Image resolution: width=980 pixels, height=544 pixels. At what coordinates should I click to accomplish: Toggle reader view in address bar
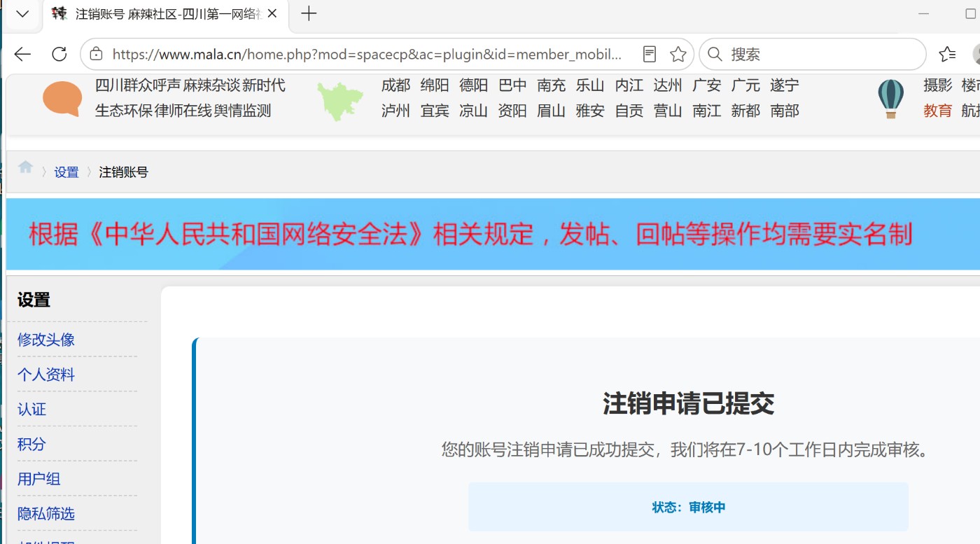(650, 55)
